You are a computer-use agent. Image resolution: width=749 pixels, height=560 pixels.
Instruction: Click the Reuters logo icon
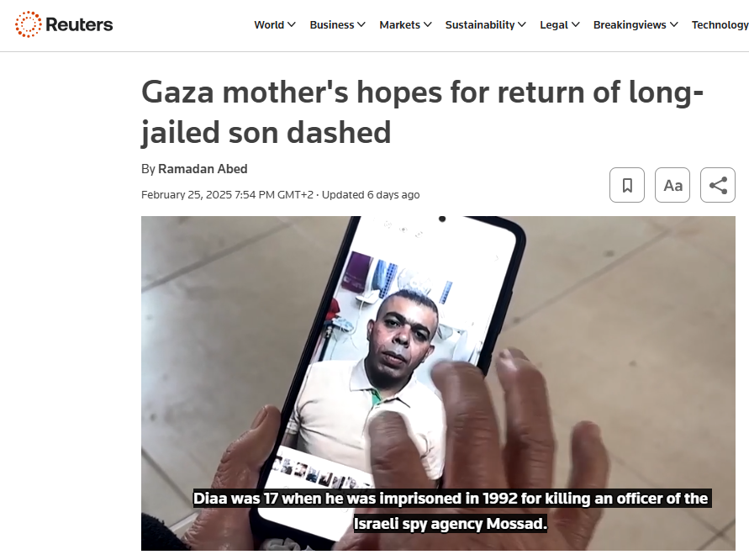tap(29, 24)
